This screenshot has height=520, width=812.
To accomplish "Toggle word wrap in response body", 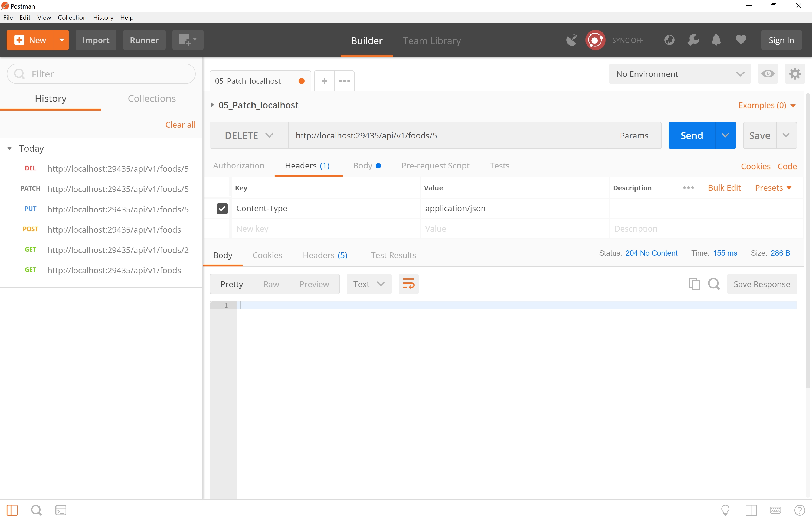I will pos(408,284).
